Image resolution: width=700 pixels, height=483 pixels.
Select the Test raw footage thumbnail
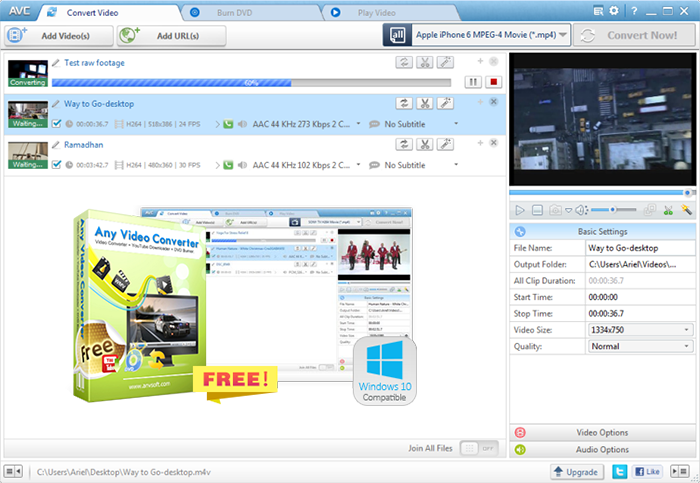pos(28,73)
